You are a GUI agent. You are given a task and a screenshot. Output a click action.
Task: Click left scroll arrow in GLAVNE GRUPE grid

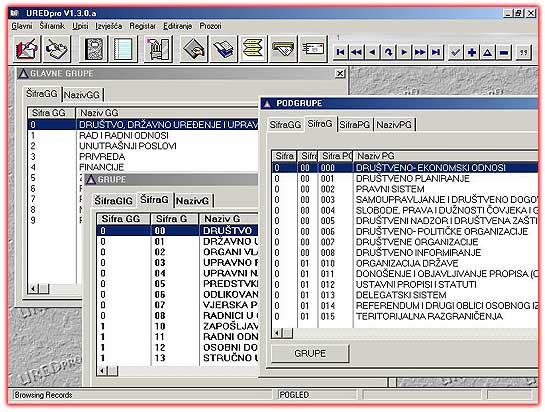click(33, 289)
